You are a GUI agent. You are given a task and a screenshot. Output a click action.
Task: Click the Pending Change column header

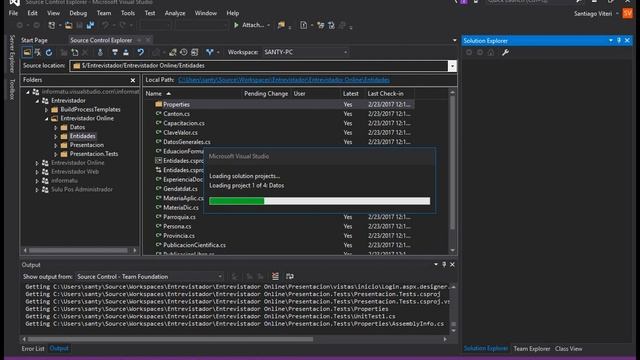[266, 93]
